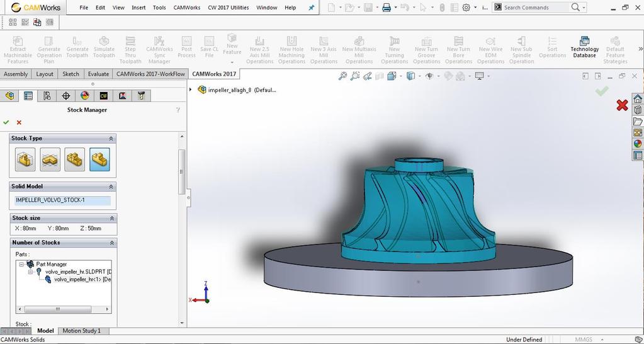Screen dimensions: 644x344
Task: Open Options gear icon in top toolbar
Action: pos(466,8)
